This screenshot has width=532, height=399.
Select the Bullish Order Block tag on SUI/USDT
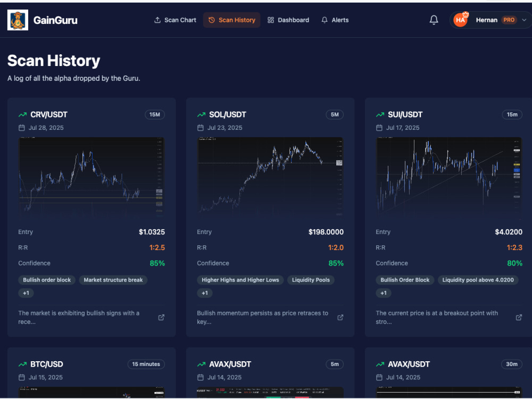405,280
